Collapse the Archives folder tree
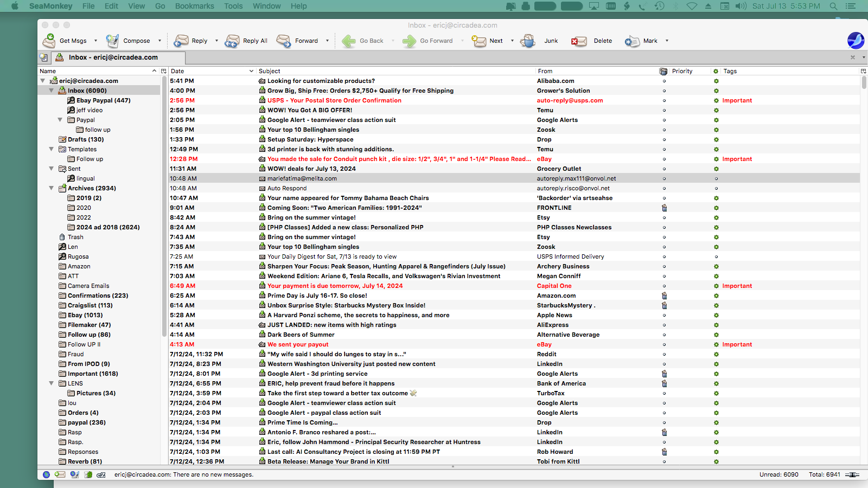The image size is (868, 488). tap(52, 188)
